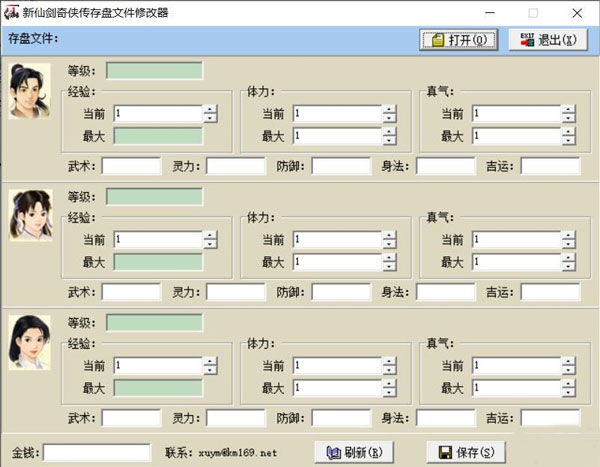Click third character's current 体力 value field
This screenshot has width=600, height=467.
click(338, 366)
